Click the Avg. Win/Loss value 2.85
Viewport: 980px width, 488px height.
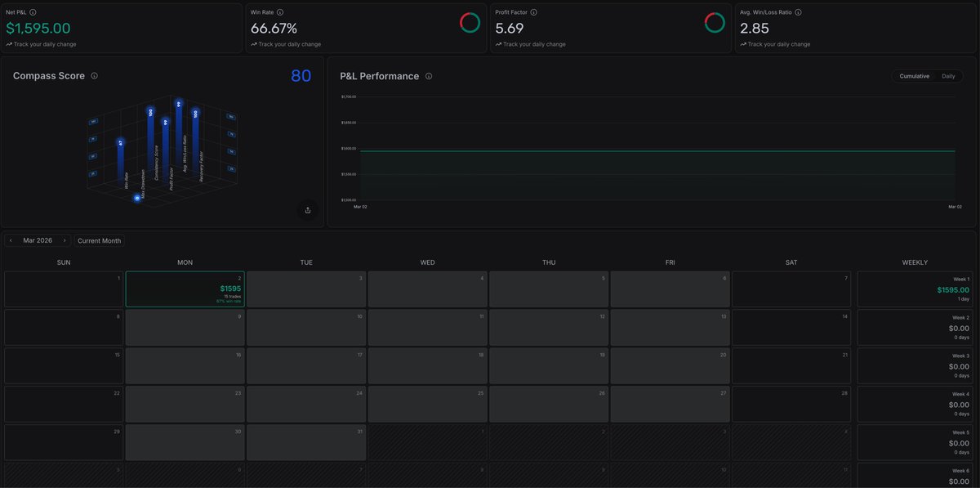point(755,28)
